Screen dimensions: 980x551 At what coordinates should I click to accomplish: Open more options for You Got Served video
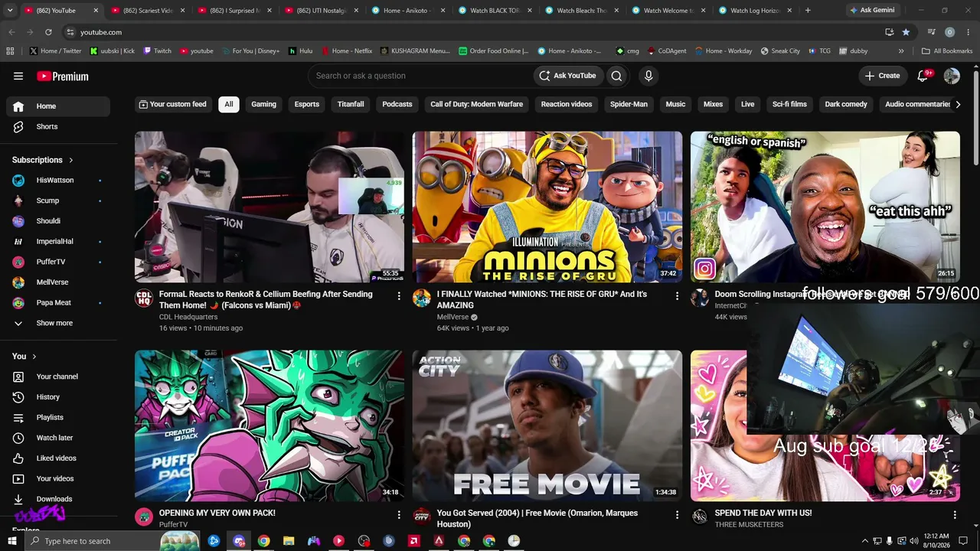tap(677, 514)
